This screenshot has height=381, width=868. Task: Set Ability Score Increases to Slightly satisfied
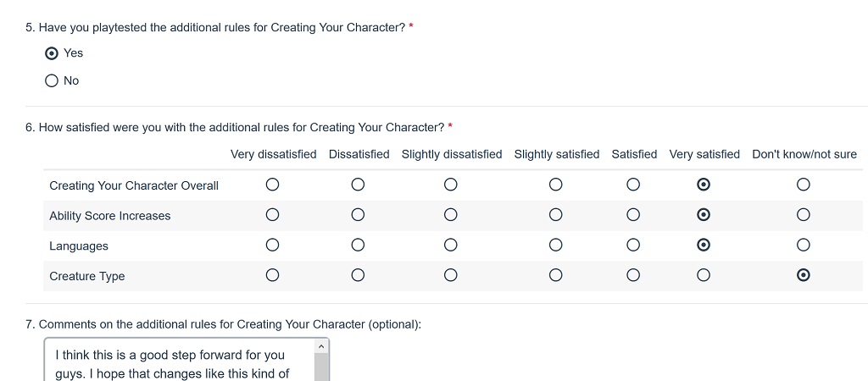click(x=556, y=214)
